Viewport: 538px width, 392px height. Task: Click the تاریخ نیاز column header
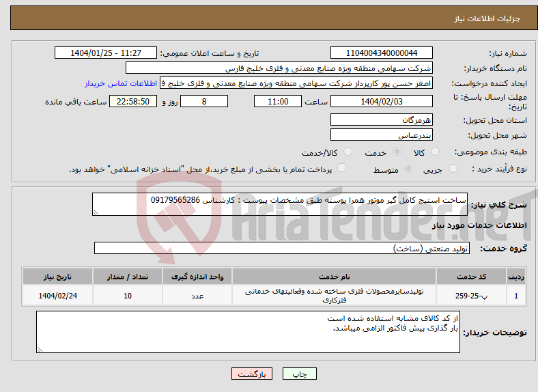(x=57, y=277)
